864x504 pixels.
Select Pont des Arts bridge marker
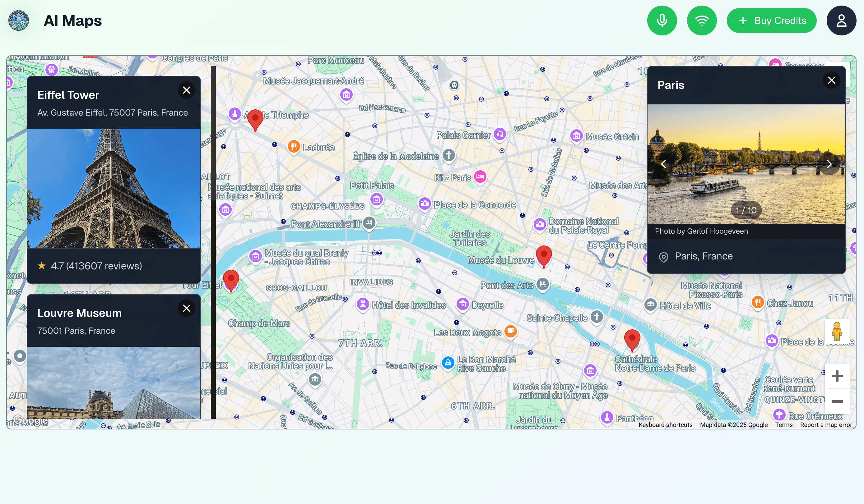(x=542, y=284)
